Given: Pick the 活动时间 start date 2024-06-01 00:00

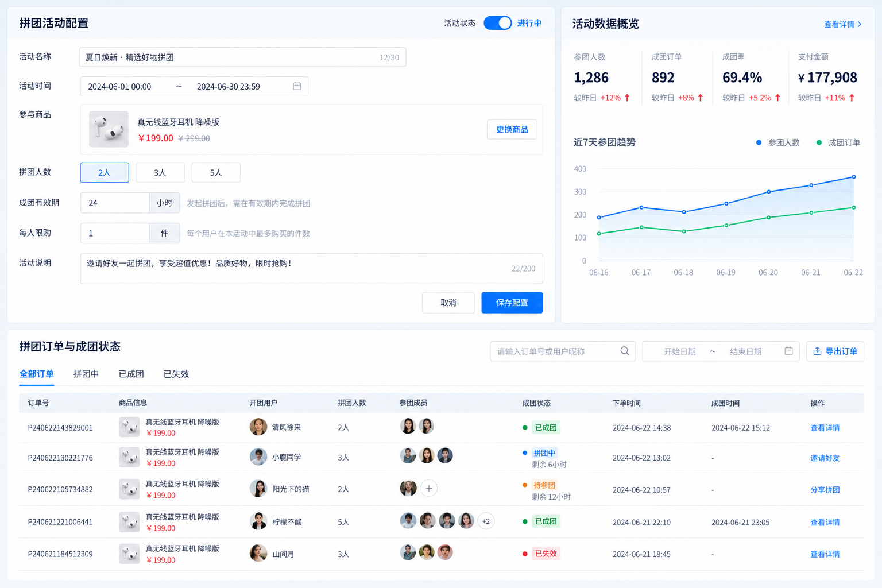Looking at the screenshot, I should click(x=119, y=87).
